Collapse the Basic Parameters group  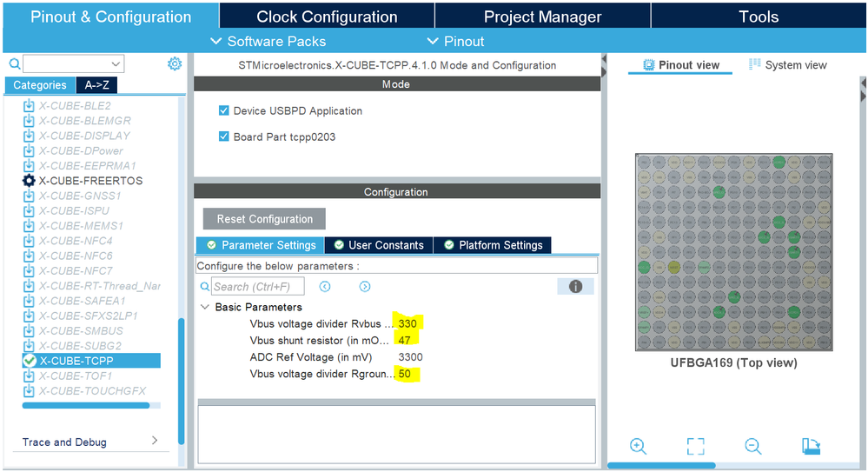(205, 307)
